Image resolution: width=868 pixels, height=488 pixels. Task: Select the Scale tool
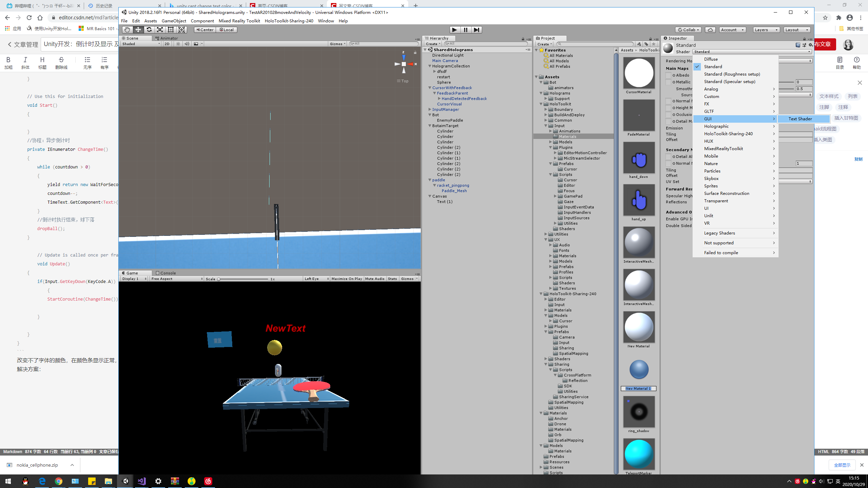coord(160,30)
